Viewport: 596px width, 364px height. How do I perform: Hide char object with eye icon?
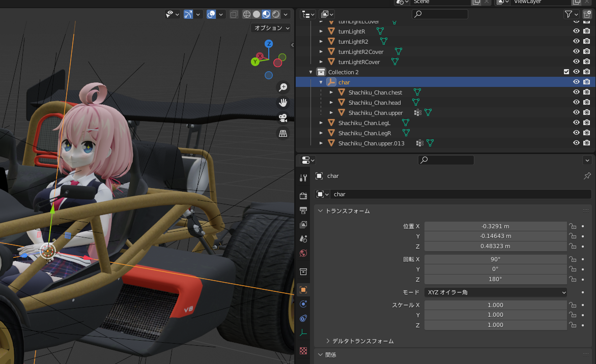[576, 82]
